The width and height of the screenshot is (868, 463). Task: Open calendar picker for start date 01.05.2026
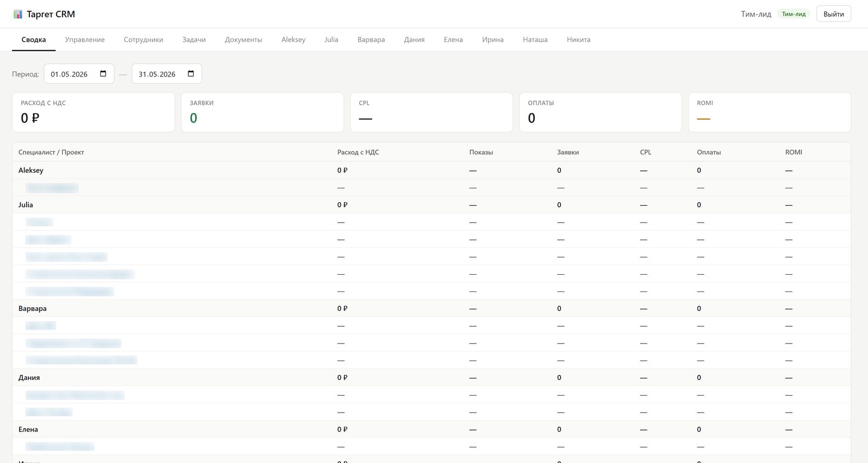[x=103, y=74]
